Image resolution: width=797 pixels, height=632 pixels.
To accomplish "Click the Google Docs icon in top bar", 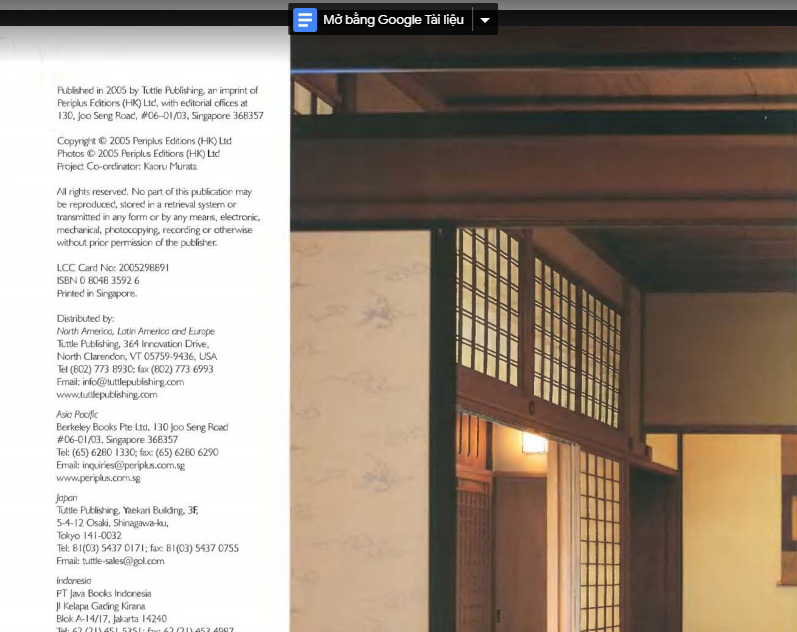I will (x=306, y=20).
